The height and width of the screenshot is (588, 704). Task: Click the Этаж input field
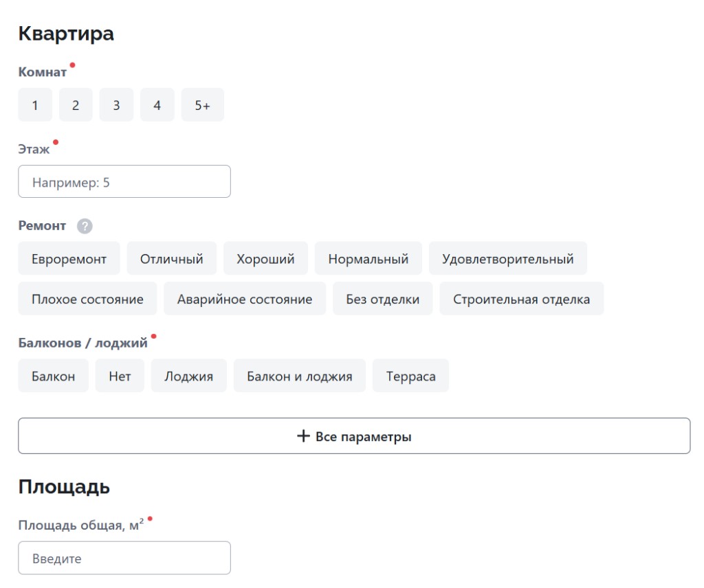124,181
